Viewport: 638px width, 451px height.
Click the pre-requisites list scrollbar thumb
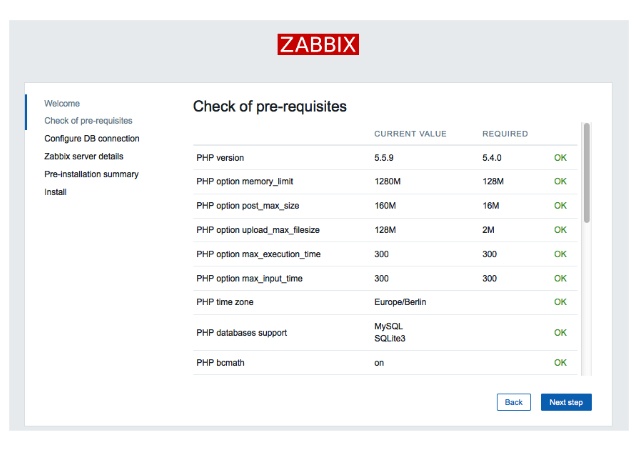(x=586, y=173)
